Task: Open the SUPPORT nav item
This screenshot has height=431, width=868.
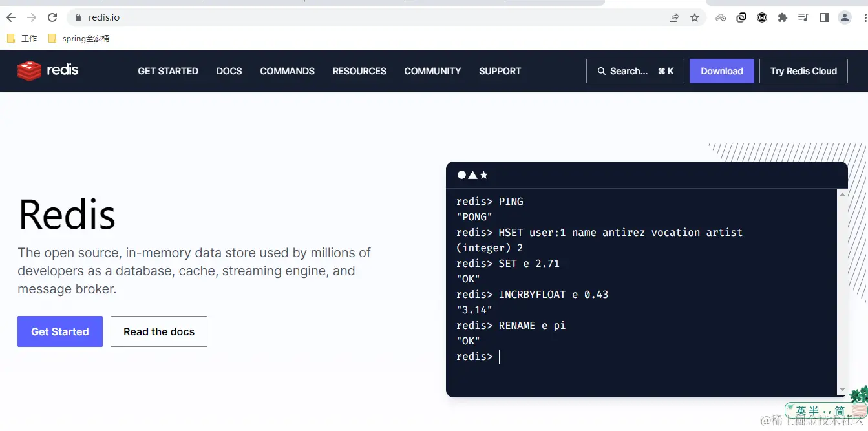Action: pyautogui.click(x=500, y=71)
